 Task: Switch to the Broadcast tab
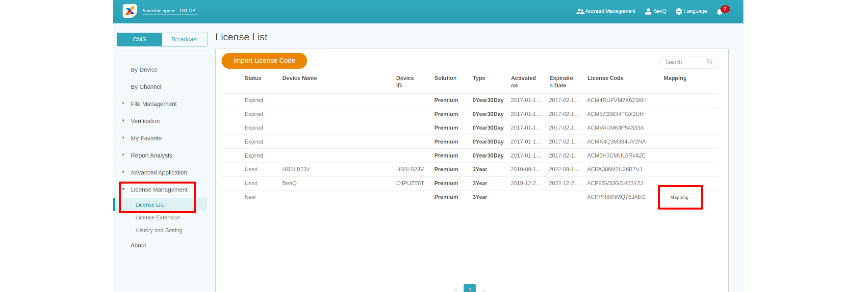point(184,39)
